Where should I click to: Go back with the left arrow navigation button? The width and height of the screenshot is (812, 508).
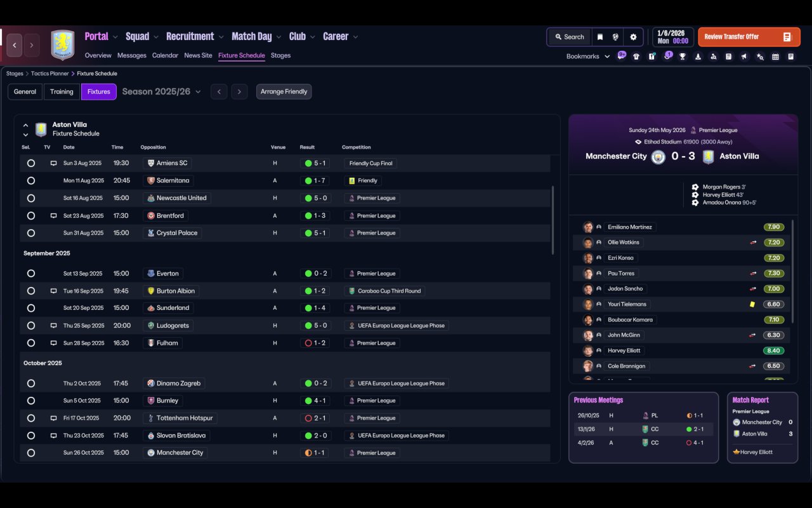coord(15,45)
